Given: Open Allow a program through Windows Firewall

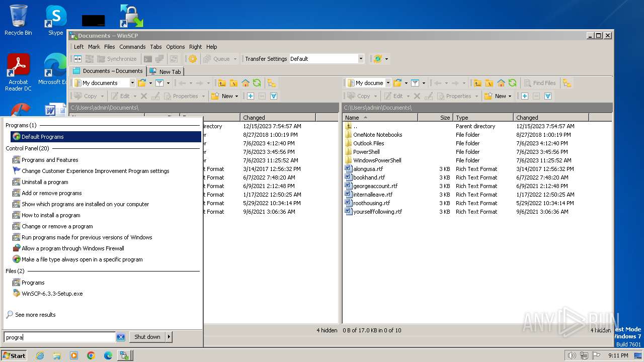Looking at the screenshot, I should pos(72,248).
